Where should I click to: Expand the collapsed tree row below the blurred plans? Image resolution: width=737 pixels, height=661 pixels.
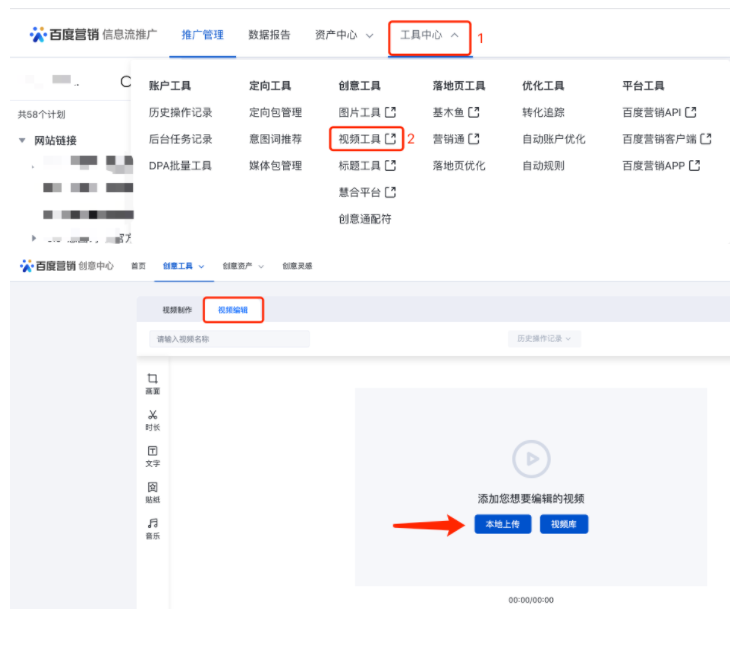tap(33, 238)
